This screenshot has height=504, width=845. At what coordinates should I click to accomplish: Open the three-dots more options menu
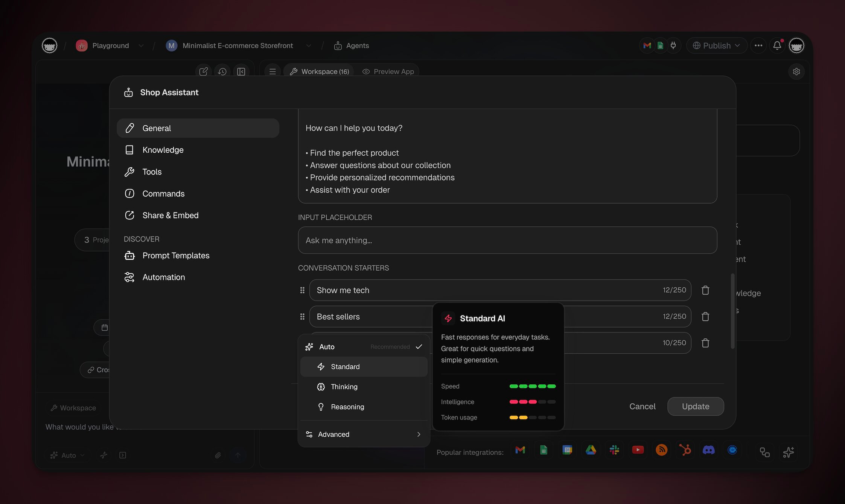pyautogui.click(x=758, y=46)
